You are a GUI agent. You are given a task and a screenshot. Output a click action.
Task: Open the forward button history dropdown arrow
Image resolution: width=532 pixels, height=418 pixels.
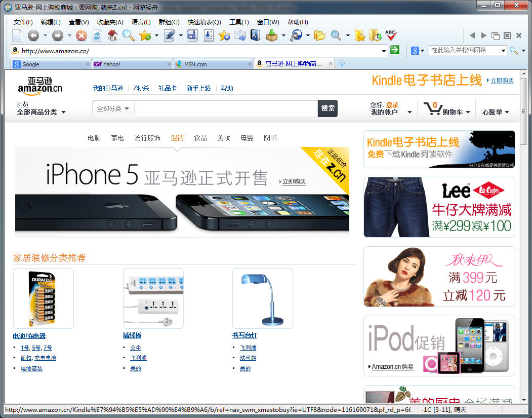[x=69, y=35]
